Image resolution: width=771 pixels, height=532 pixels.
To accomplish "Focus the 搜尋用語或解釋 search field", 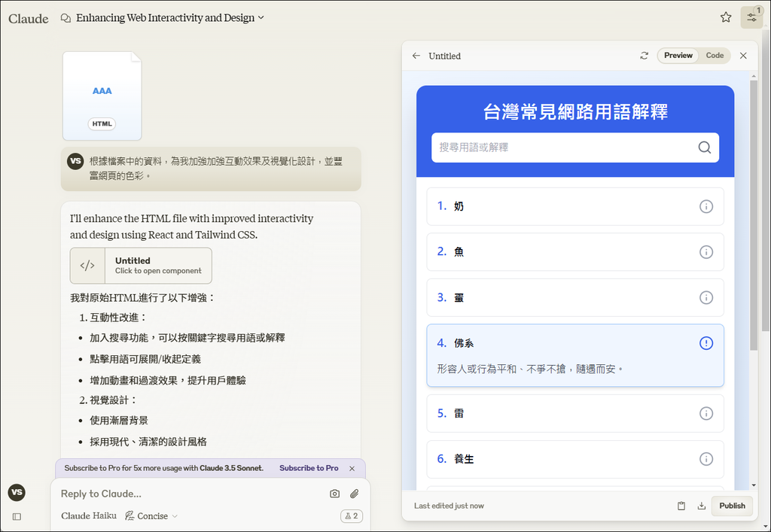I will coord(574,147).
